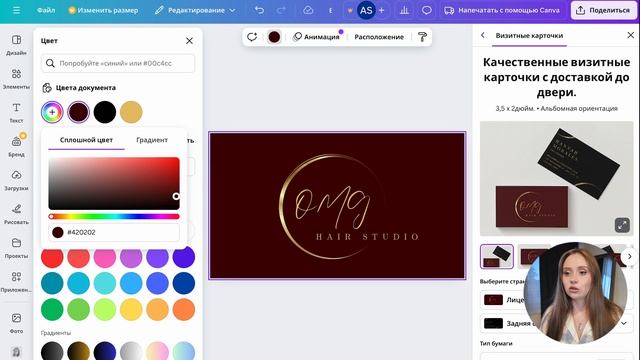The width and height of the screenshot is (640, 360).
Task: Expand the Задняя back side dropdown
Action: click(x=624, y=323)
